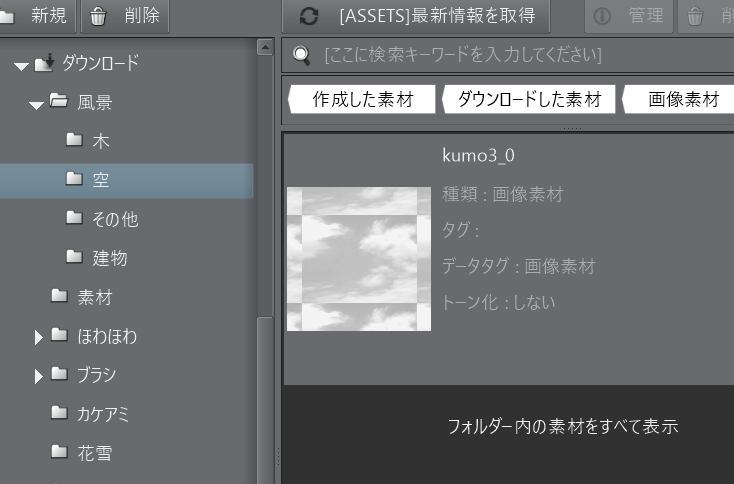Click the 新規 new folder button
Image resolution: width=734 pixels, height=484 pixels.
click(37, 16)
